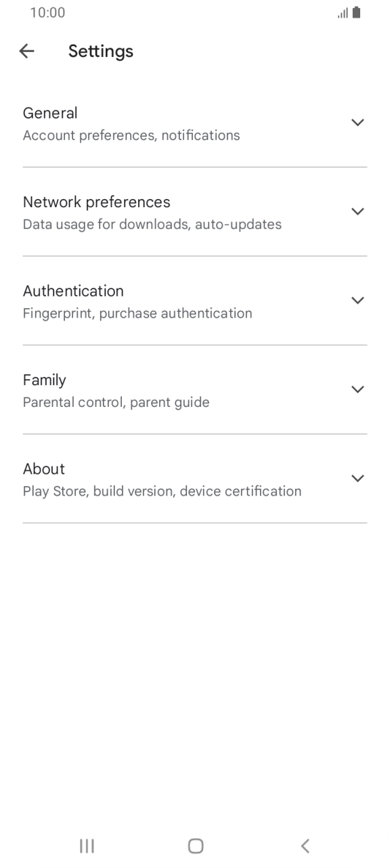This screenshot has width=390, height=868.
Task: Open the Network preferences heading
Action: pyautogui.click(x=97, y=202)
